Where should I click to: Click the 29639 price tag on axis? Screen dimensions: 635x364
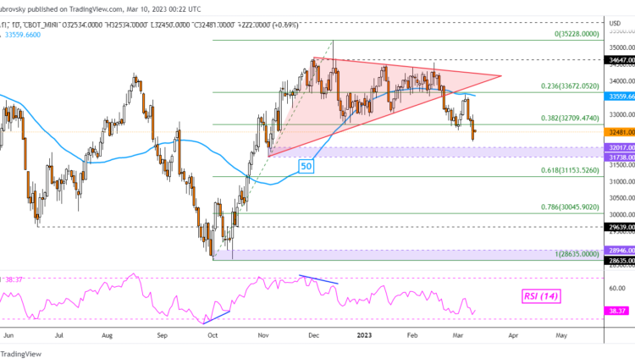pos(616,227)
